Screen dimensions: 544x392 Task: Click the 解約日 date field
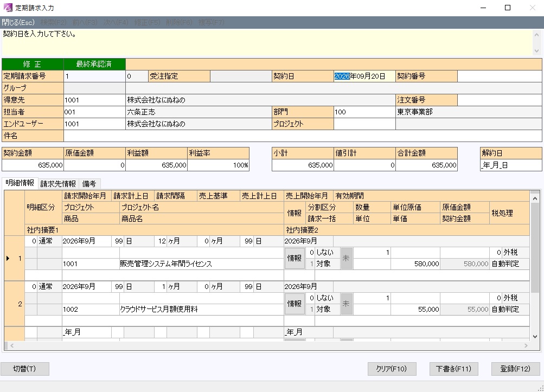511,165
